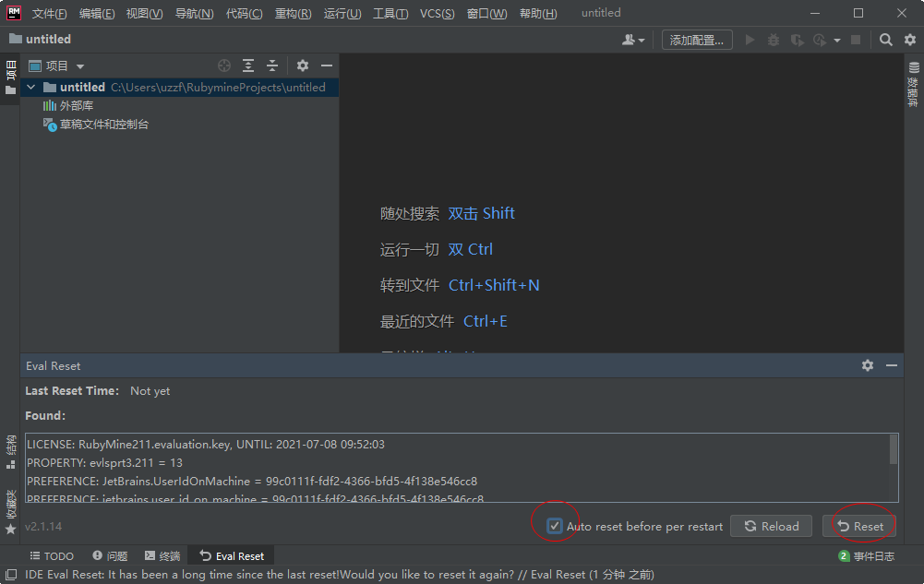Viewport: 924px width, 584px height.
Task: Open Eval Reset panel gear settings
Action: click(868, 365)
